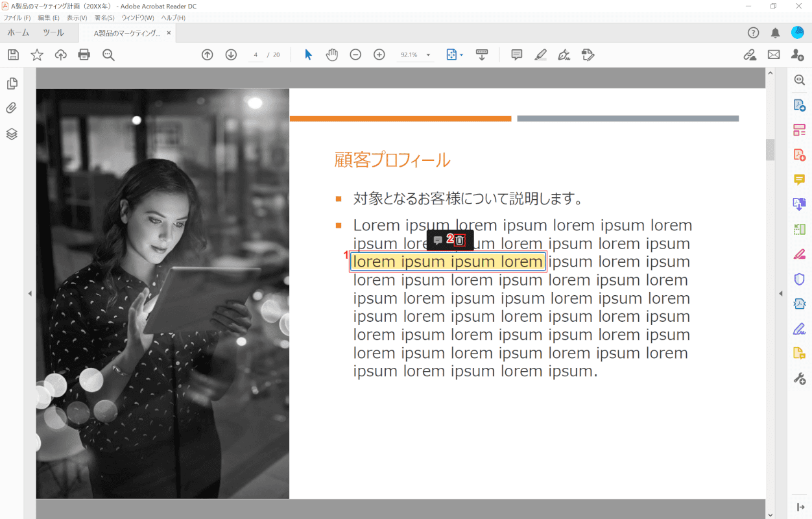Image resolution: width=812 pixels, height=519 pixels.
Task: Expand the left navigation pane arrow
Action: 29,294
